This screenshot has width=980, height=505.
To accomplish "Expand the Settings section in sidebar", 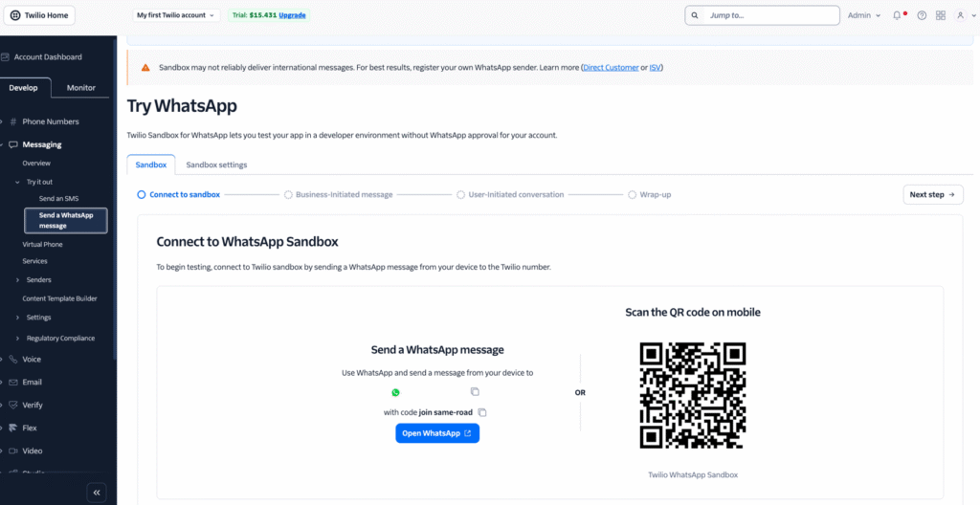I will tap(17, 318).
